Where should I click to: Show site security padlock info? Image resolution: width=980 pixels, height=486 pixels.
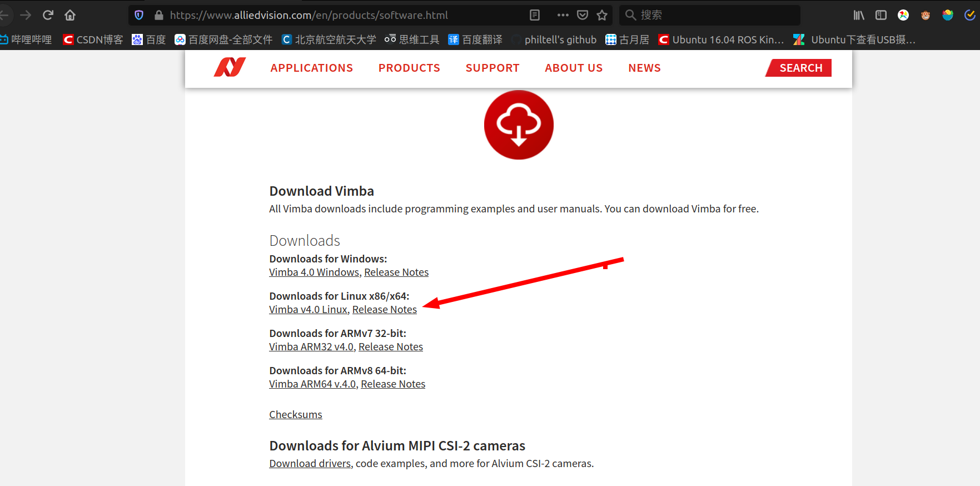[159, 15]
